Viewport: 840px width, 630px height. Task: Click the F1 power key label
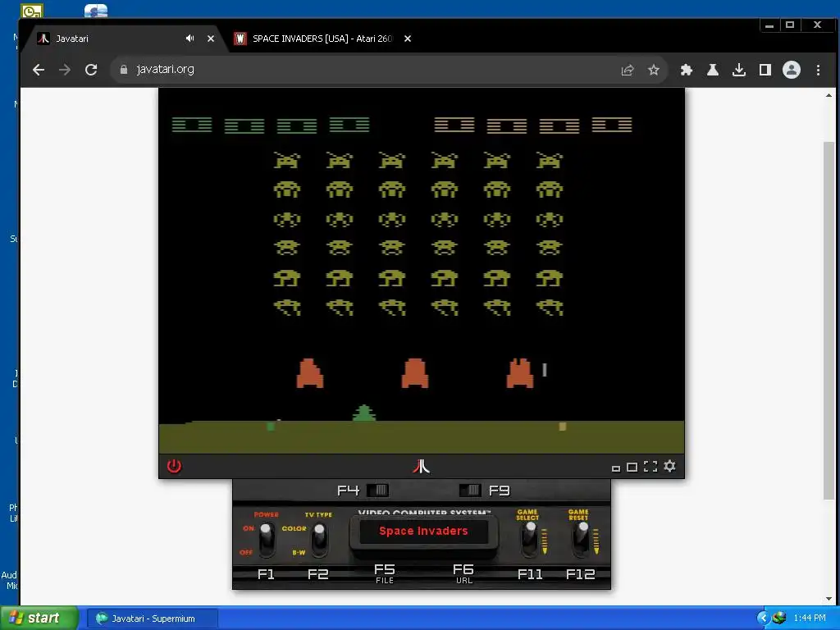266,574
